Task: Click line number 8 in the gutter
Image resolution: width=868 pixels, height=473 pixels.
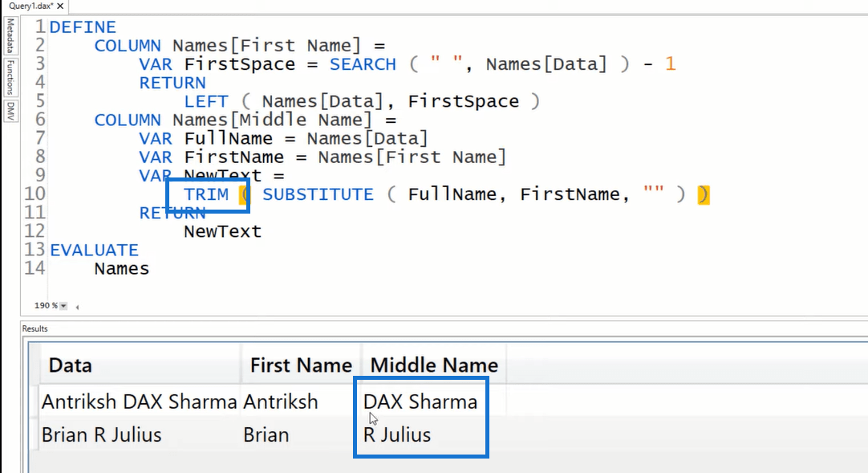Action: pos(40,157)
